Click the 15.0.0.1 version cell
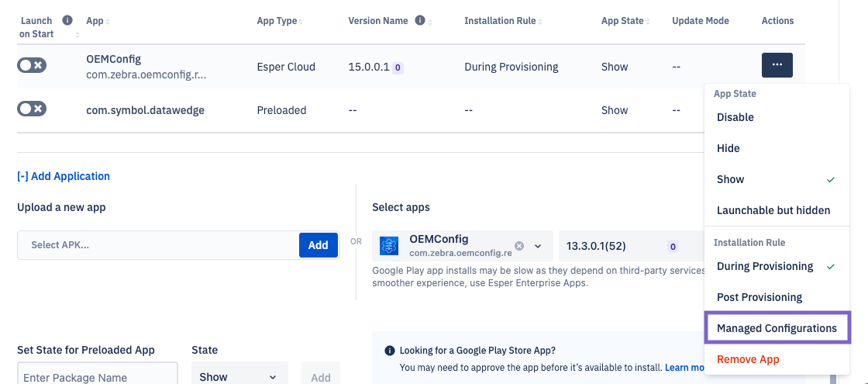Image resolution: width=868 pixels, height=384 pixels. click(x=369, y=67)
